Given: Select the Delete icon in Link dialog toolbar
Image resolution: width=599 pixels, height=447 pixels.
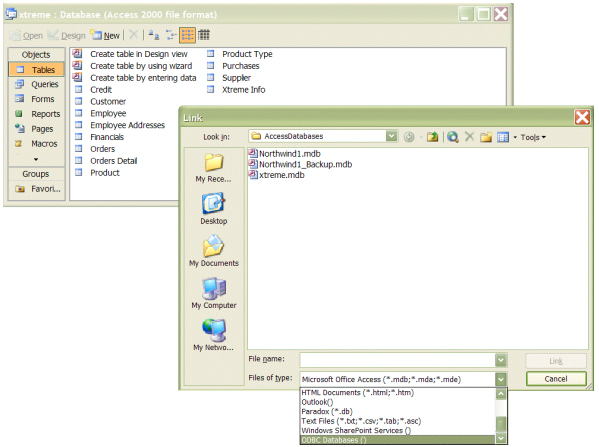Looking at the screenshot, I should (x=469, y=136).
